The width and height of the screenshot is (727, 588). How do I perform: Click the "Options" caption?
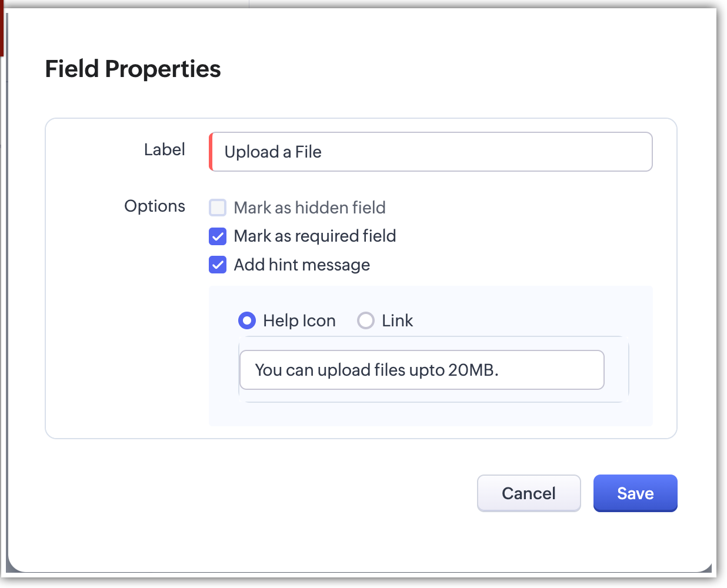point(155,206)
